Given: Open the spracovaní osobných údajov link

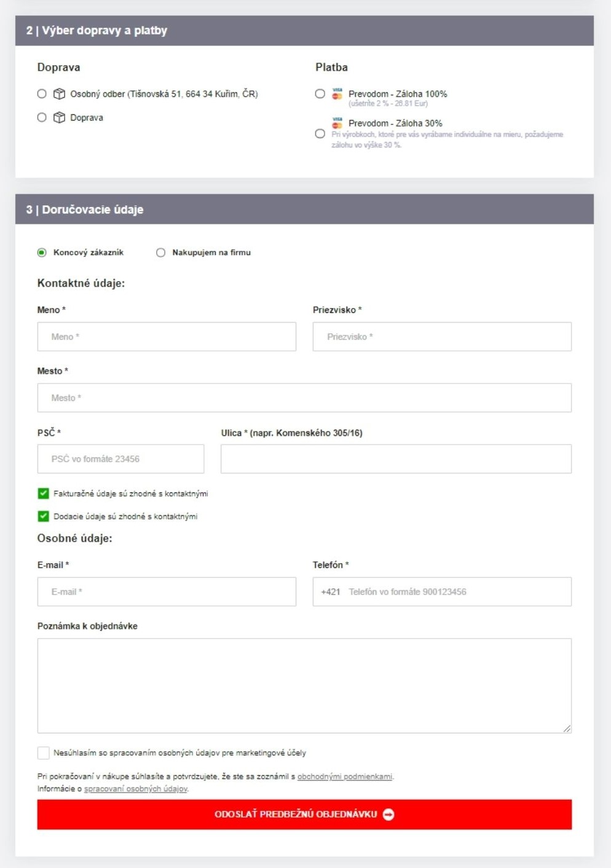Looking at the screenshot, I should pos(136,789).
